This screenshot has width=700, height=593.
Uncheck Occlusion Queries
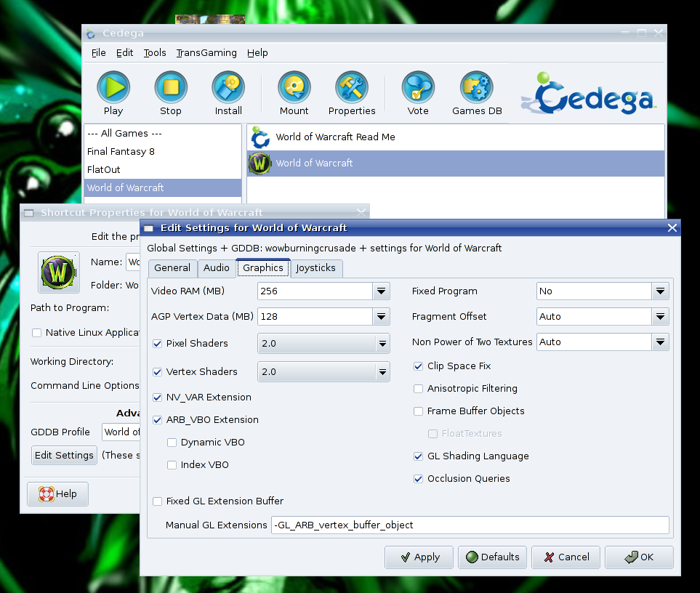(x=418, y=479)
